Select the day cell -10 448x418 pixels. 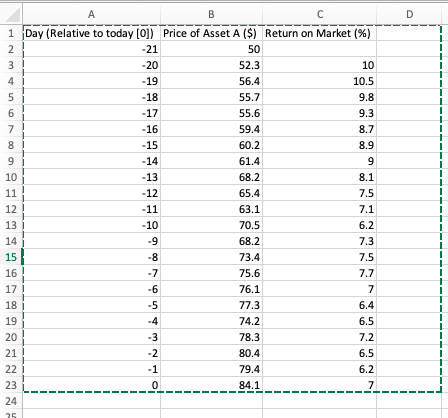[92, 225]
